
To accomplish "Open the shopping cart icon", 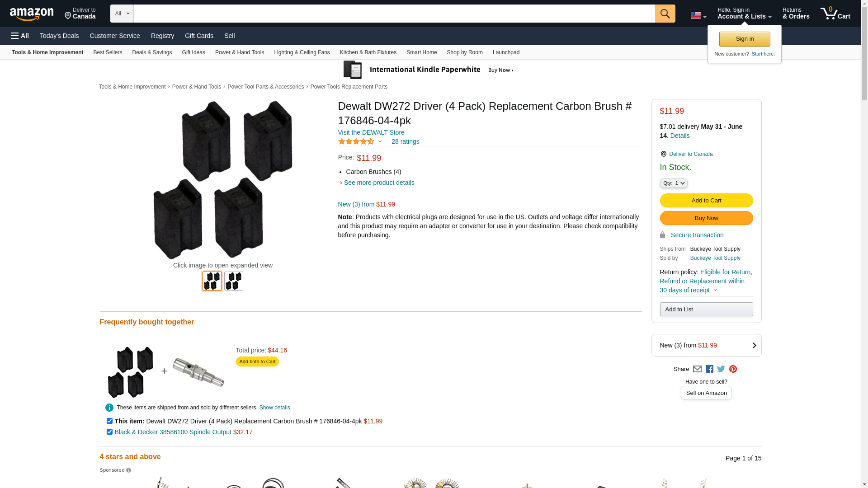I will click(x=835, y=14).
